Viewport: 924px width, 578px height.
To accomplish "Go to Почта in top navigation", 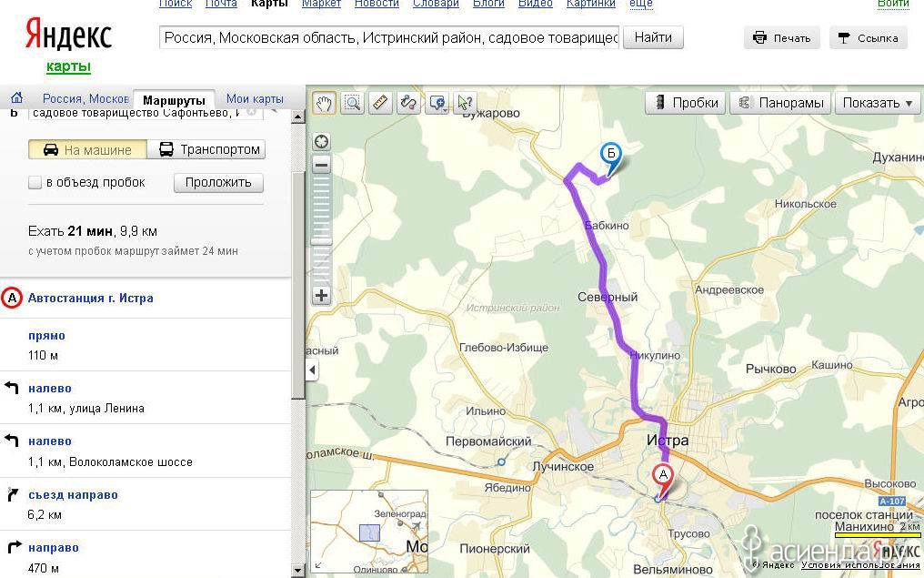I will pos(221,4).
